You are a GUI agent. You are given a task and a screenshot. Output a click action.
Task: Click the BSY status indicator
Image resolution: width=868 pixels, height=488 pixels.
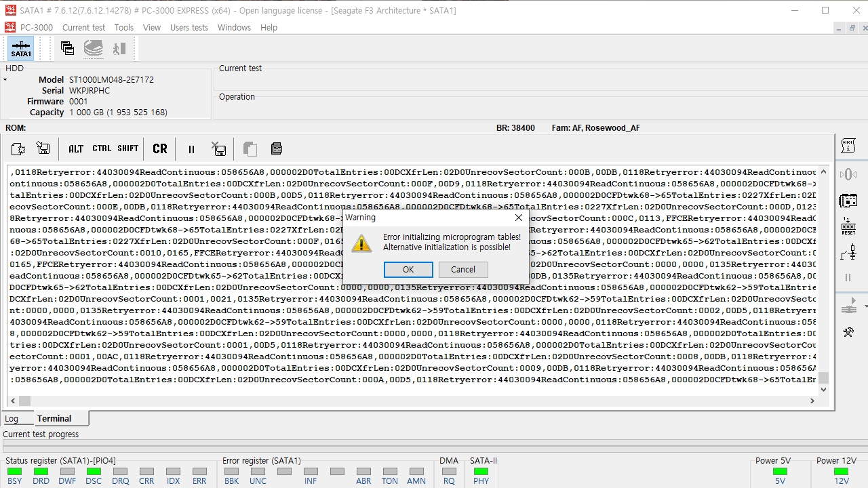point(14,472)
